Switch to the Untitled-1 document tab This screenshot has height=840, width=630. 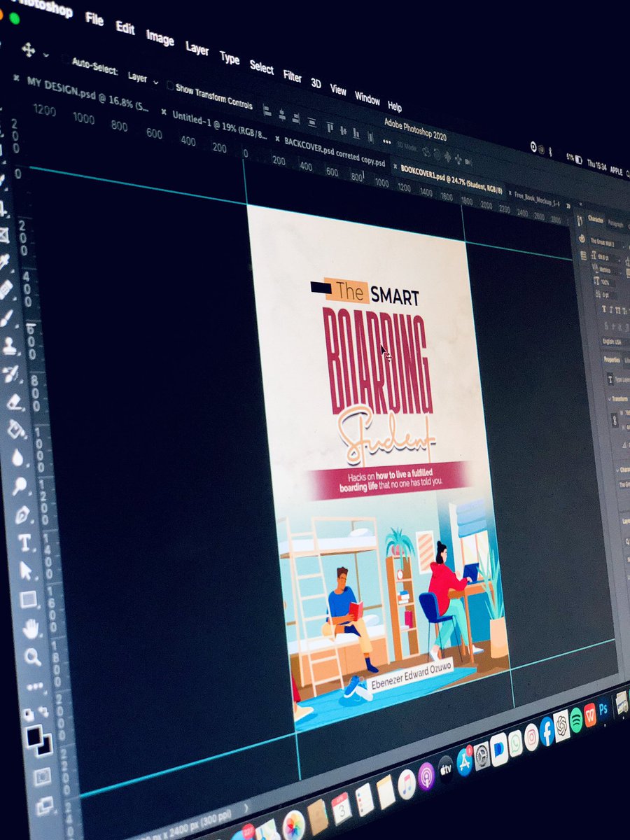218,125
